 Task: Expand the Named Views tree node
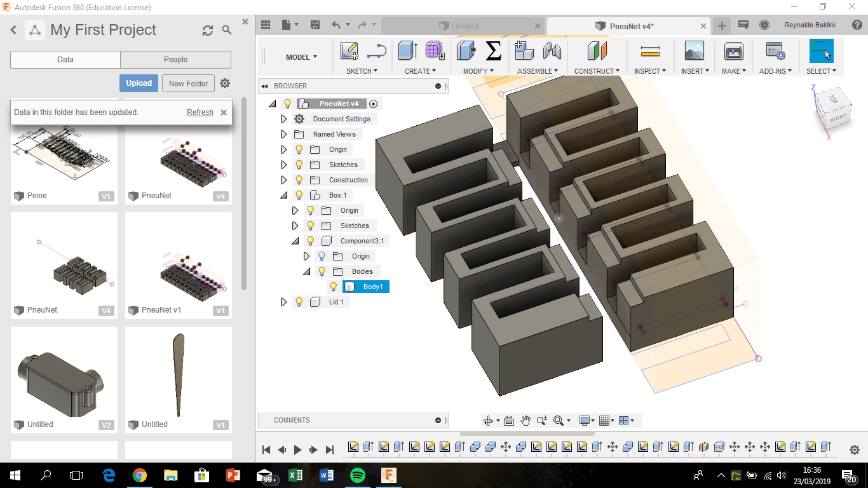(283, 134)
